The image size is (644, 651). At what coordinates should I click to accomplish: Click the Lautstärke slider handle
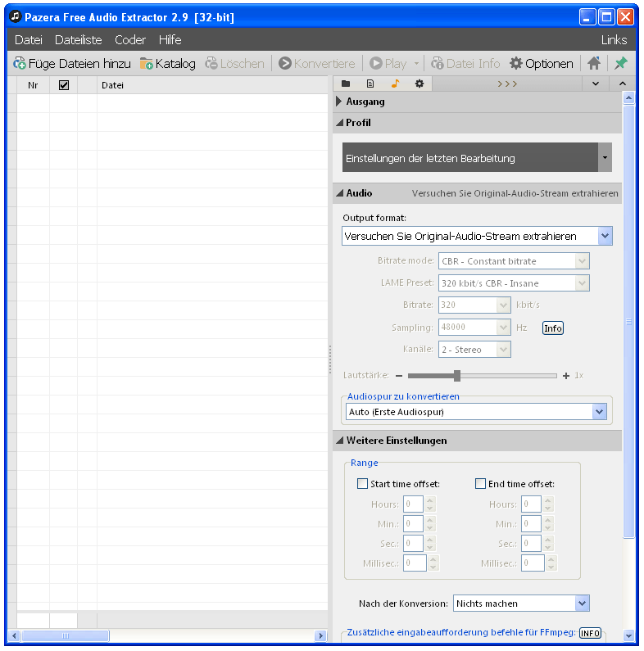tap(457, 376)
